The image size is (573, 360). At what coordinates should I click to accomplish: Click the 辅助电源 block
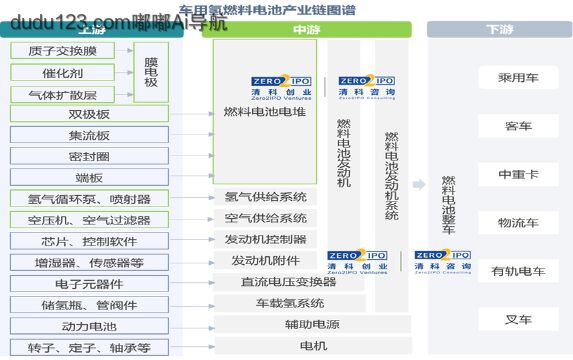coord(312,324)
